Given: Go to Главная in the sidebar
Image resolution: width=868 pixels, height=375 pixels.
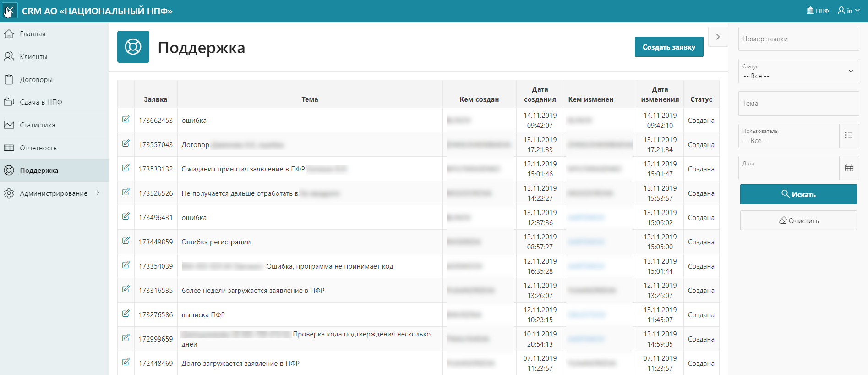Looking at the screenshot, I should 54,34.
